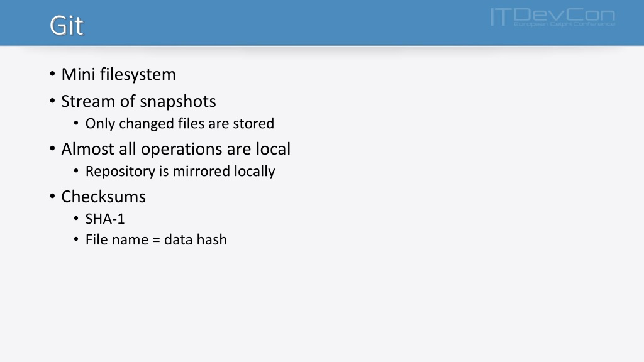644x362 pixels.
Task: Click the blue header banner
Action: click(x=322, y=23)
